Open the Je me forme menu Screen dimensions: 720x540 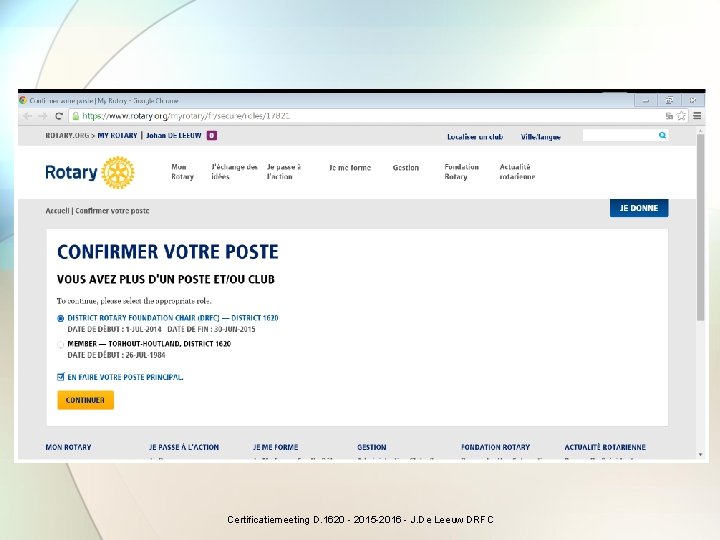350,168
